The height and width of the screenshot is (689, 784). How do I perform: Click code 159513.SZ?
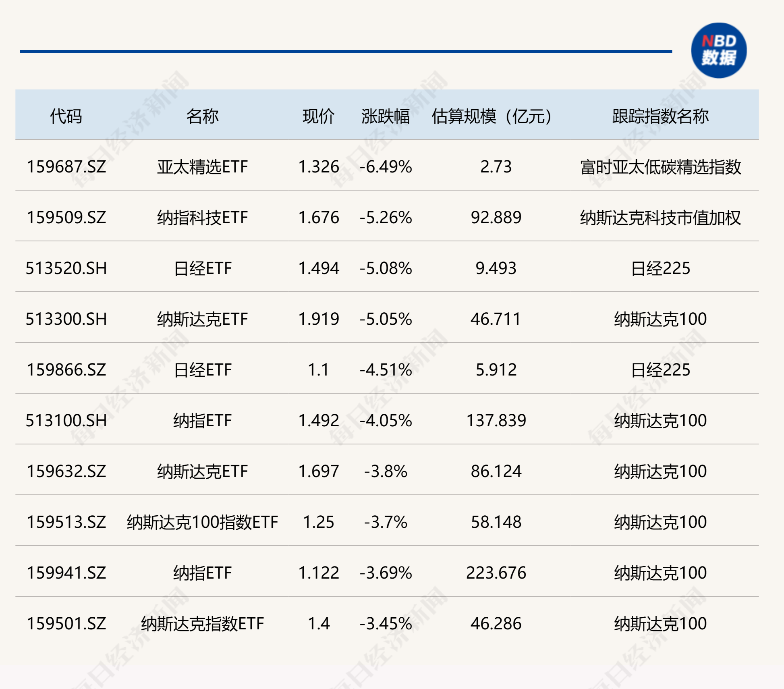[66, 522]
